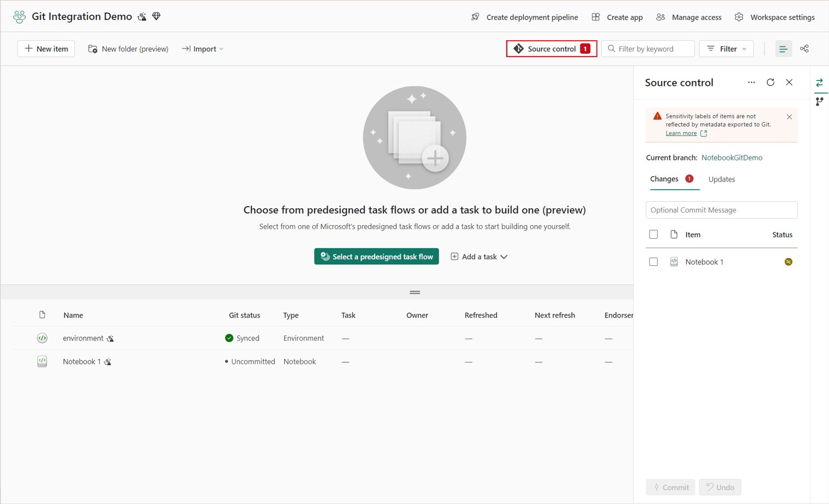Open the Learn more link

tap(681, 133)
